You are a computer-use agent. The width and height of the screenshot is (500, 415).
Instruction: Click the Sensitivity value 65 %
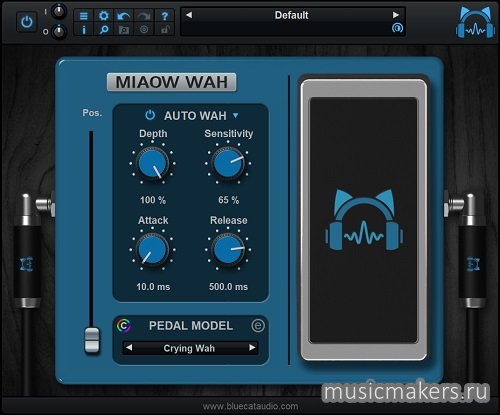coord(229,200)
